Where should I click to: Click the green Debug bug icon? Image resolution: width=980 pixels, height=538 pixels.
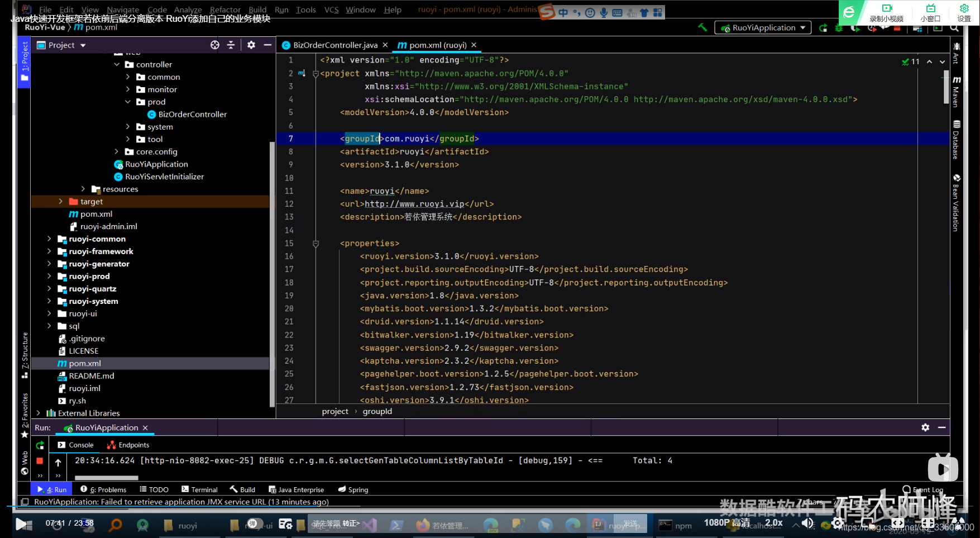tap(839, 28)
